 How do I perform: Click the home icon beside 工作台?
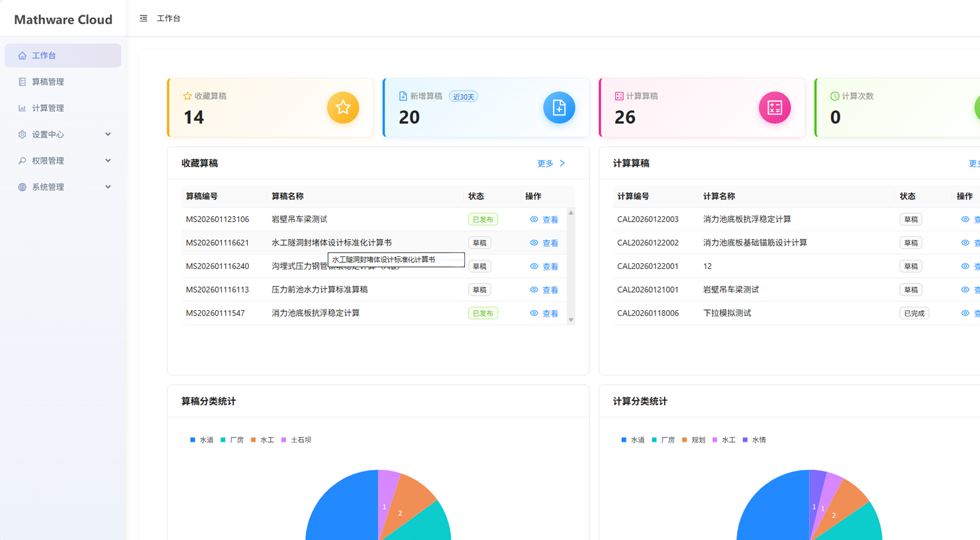coord(23,56)
